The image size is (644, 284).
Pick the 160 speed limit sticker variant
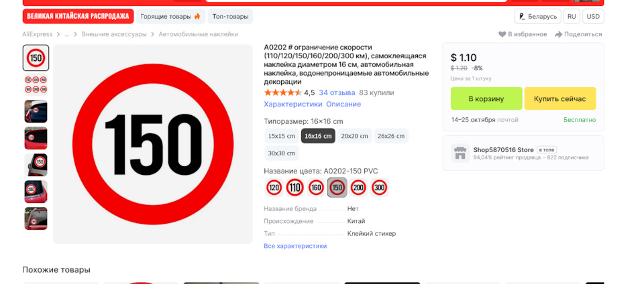coord(316,188)
